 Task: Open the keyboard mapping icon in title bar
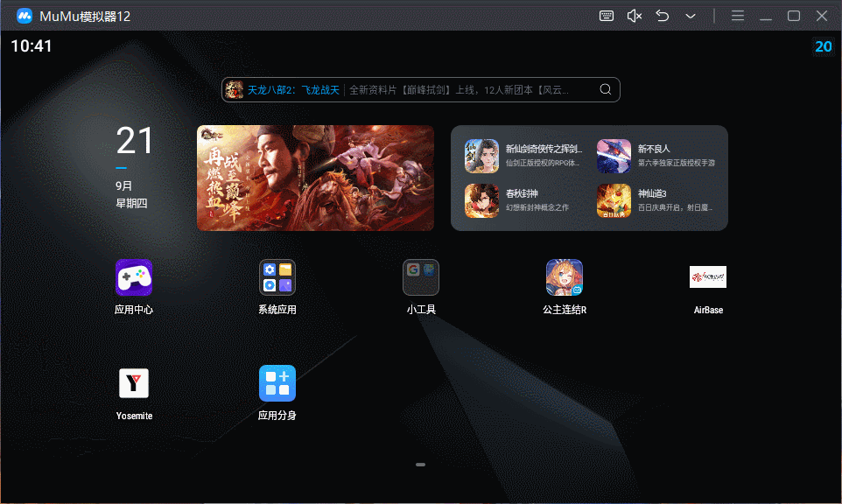click(607, 16)
